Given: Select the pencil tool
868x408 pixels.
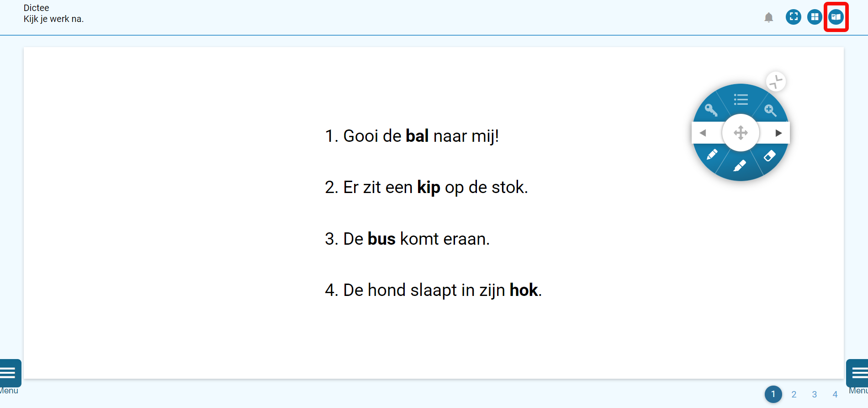Looking at the screenshot, I should click(712, 155).
